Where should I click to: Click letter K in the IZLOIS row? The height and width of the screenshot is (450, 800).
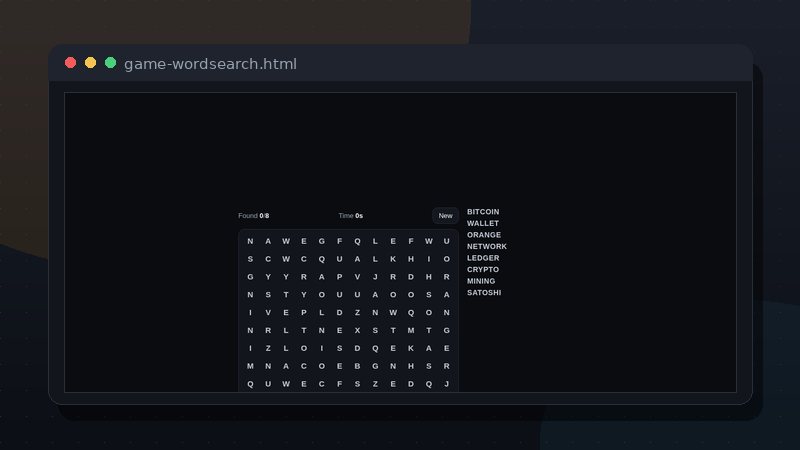(x=411, y=348)
